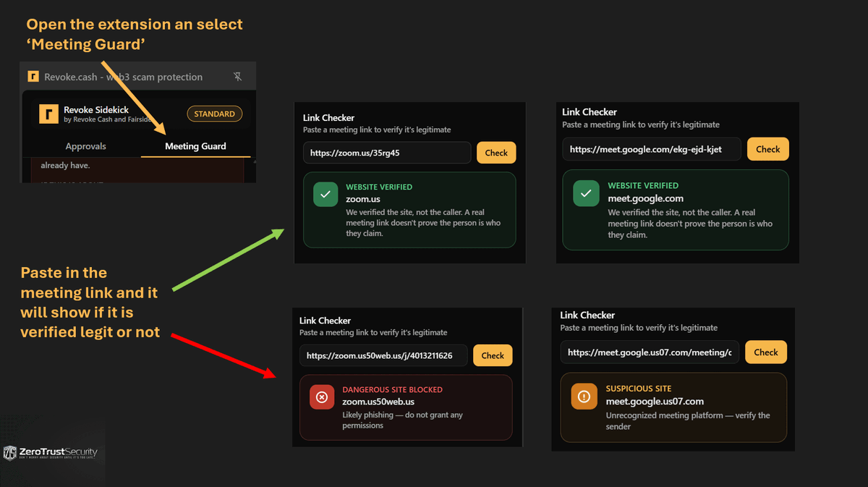Image resolution: width=868 pixels, height=487 pixels.
Task: Click 'Likely phishing' warning description
Action: point(402,420)
